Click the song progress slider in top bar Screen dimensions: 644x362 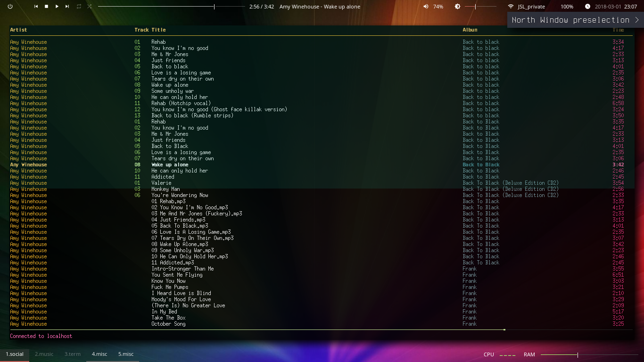tap(171, 7)
